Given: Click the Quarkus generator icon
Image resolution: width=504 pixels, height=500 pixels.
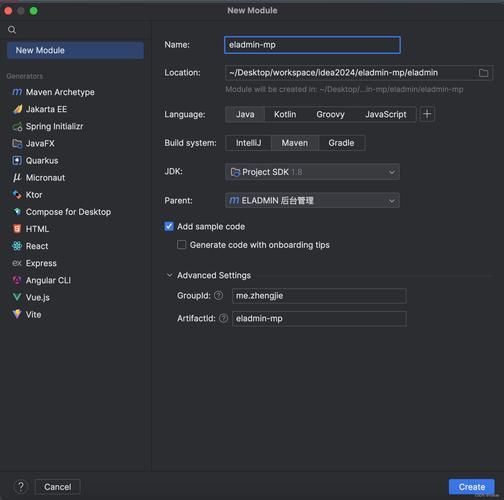Looking at the screenshot, I should [17, 161].
